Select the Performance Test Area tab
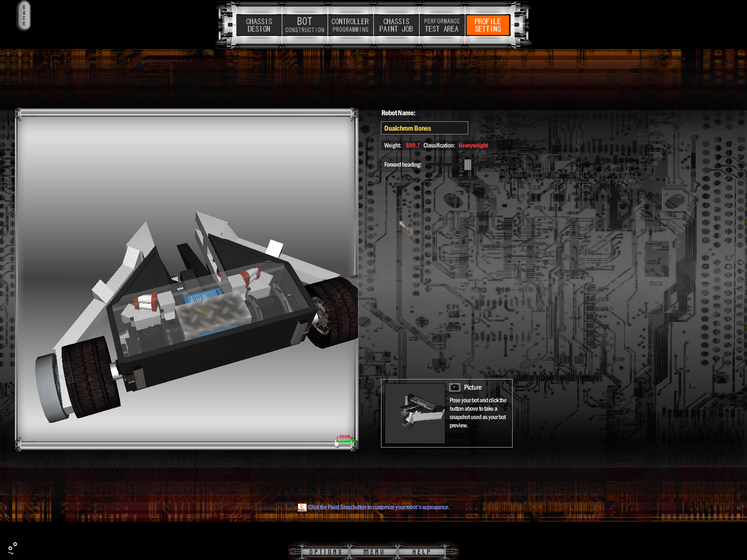 442,25
